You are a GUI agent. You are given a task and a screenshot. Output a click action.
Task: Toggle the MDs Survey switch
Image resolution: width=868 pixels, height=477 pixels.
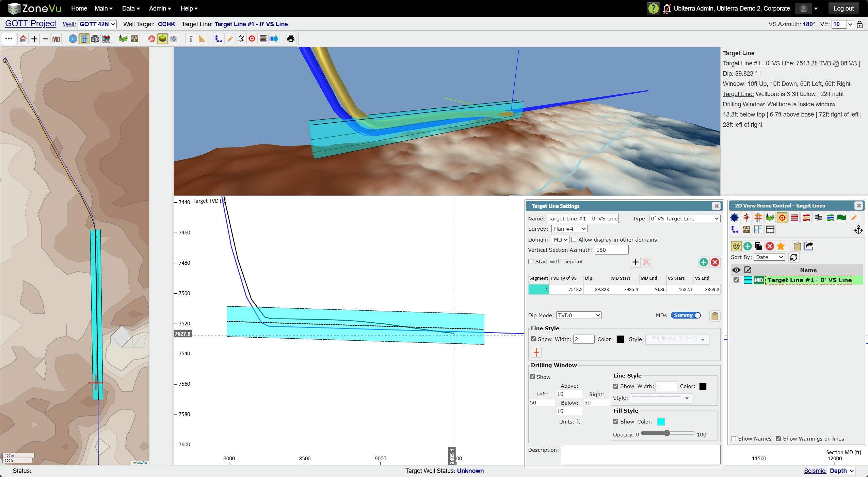686,316
